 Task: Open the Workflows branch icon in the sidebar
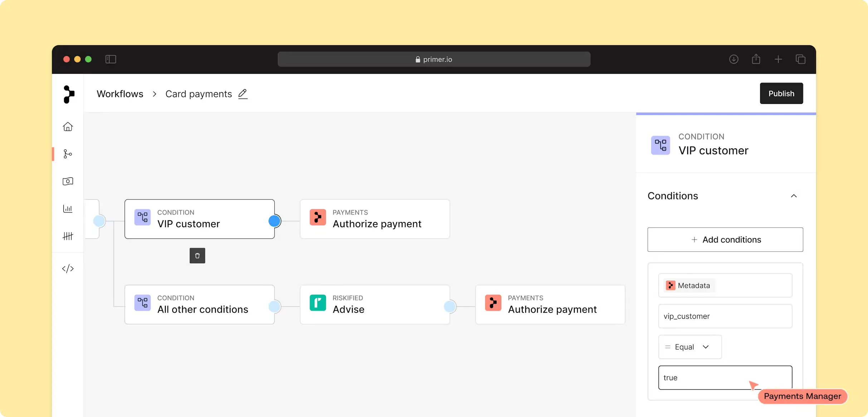68,154
